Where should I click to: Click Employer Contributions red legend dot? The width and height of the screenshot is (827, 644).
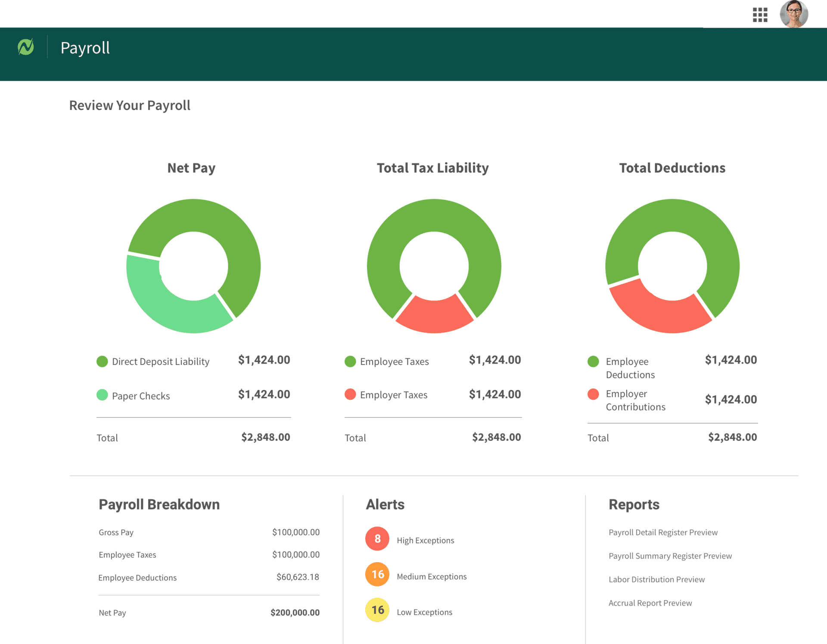coord(593,394)
